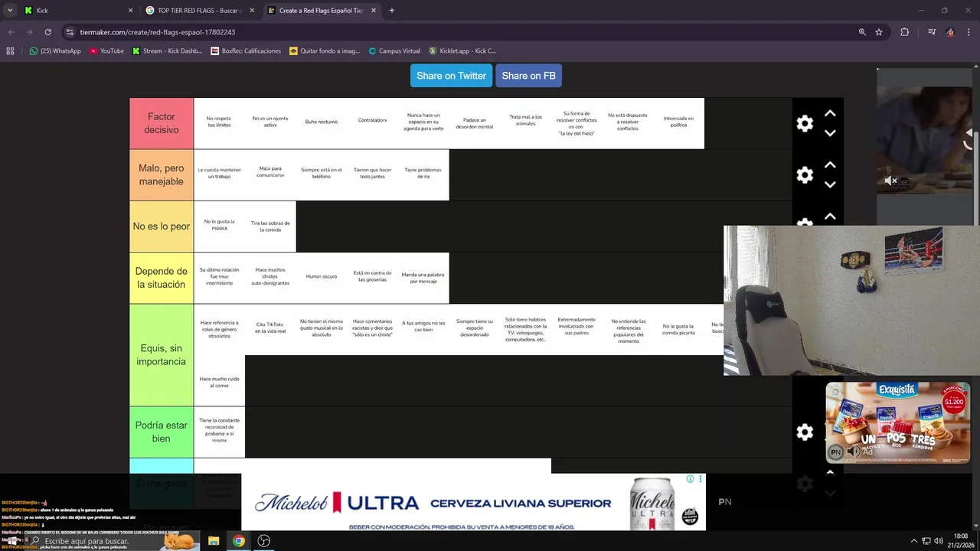The width and height of the screenshot is (980, 551).
Task: Move Malo, pero manejable row down
Action: 830,184
